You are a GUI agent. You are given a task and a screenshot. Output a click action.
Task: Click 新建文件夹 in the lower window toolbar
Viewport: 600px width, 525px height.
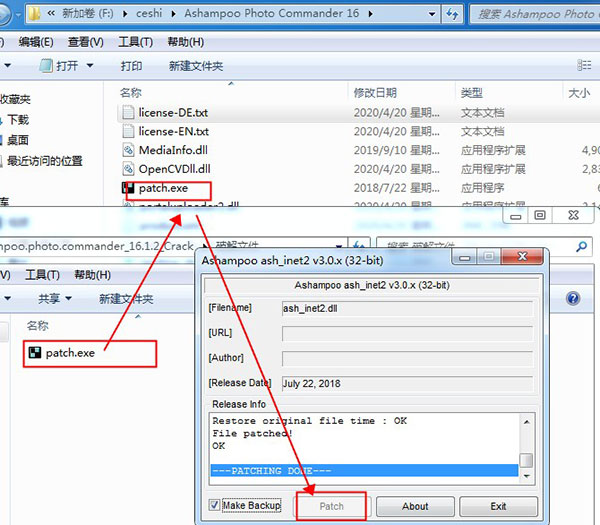(126, 298)
